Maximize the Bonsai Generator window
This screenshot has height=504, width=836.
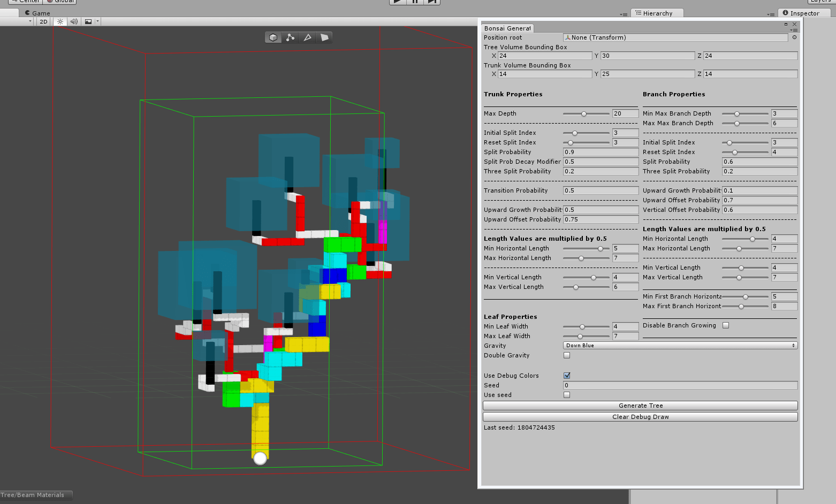[786, 24]
